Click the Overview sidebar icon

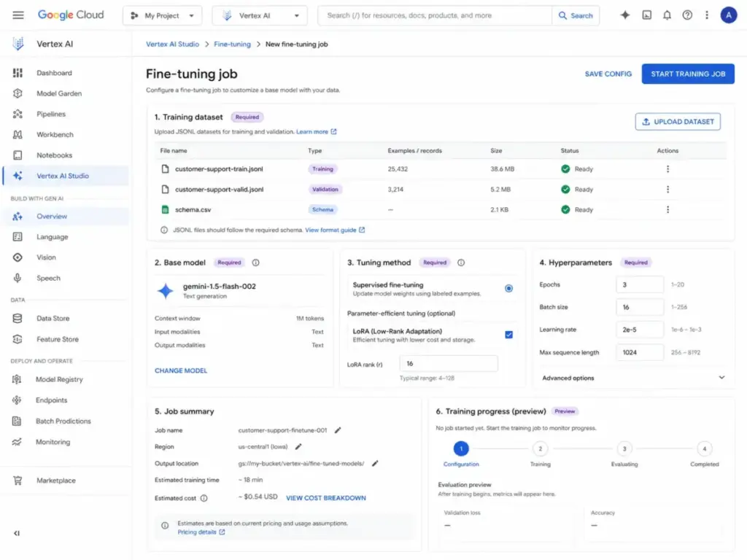(18, 216)
